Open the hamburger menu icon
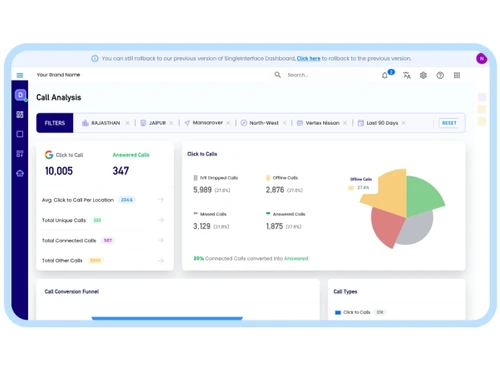This screenshot has height=375, width=500. tap(20, 75)
